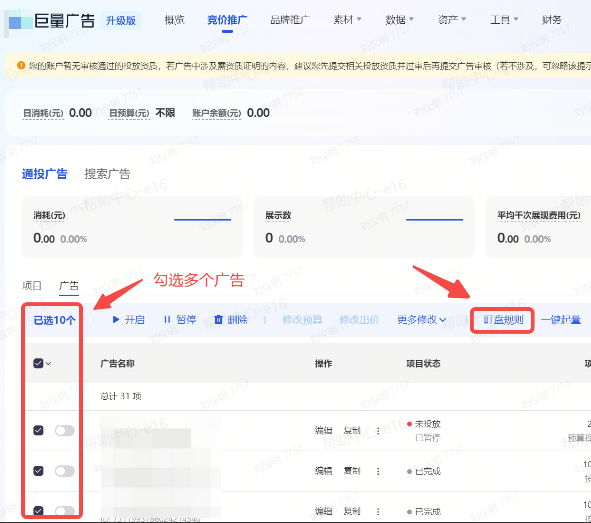The width and height of the screenshot is (591, 523).
Task: Expand the 素材 menu in the top navigation
Action: click(x=347, y=20)
